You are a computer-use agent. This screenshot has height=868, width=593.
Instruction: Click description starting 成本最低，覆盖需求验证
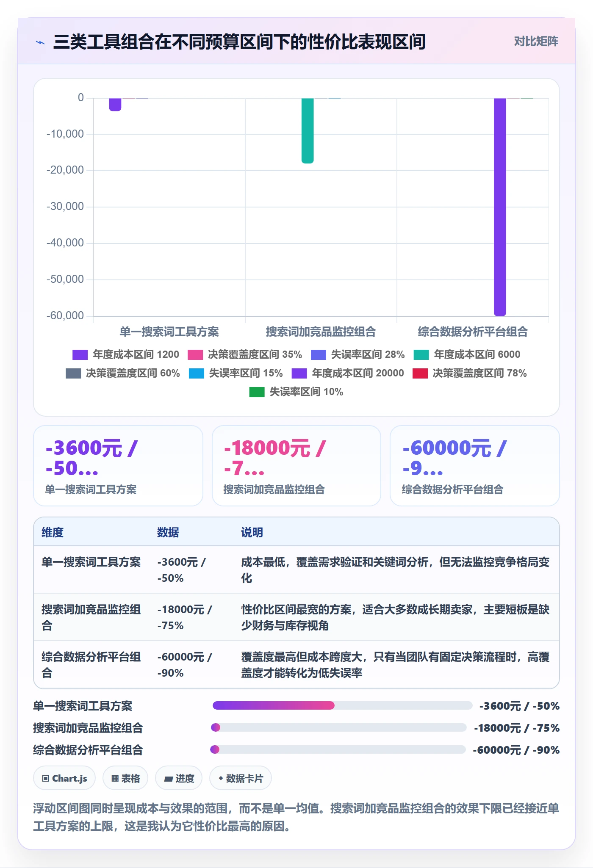(395, 570)
